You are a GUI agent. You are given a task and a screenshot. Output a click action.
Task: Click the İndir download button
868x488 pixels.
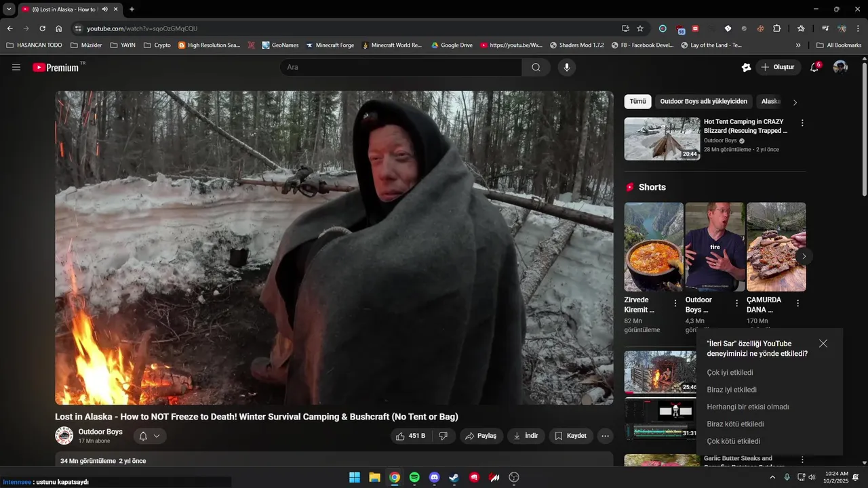pyautogui.click(x=526, y=436)
